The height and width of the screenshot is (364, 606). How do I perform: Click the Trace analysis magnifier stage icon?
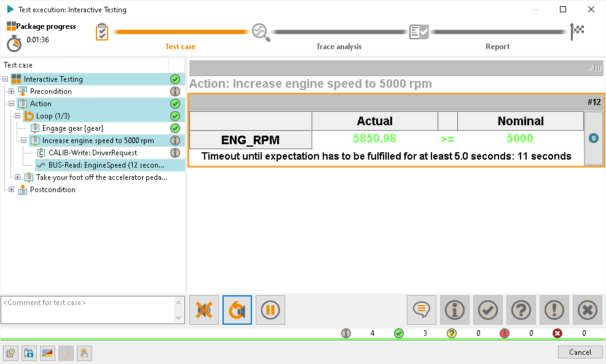coord(261,33)
